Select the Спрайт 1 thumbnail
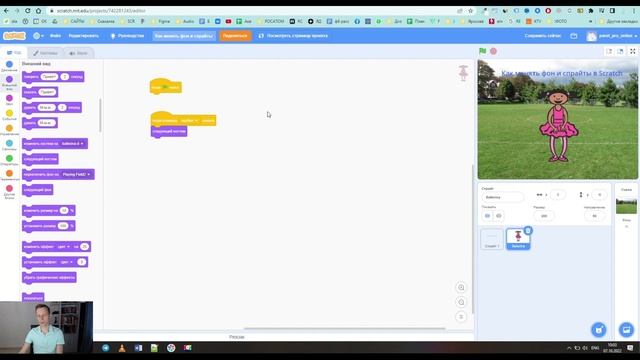Viewport: 640px width, 360px height. pos(492,239)
